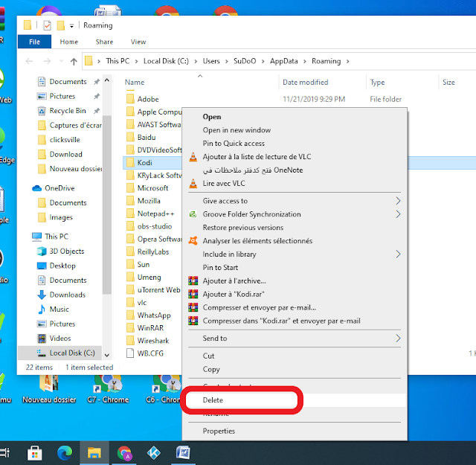Choose Pin to Start
The width and height of the screenshot is (476, 465).
point(294,268)
